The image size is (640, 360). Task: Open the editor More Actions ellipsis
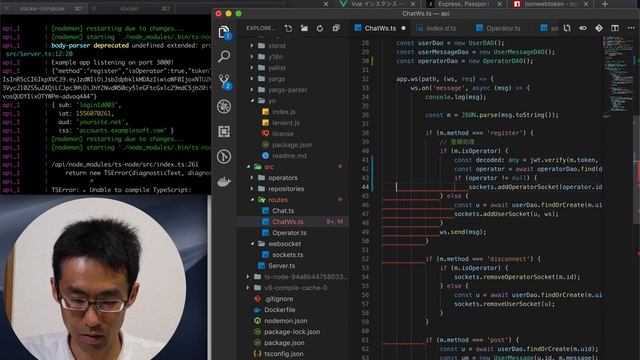631,28
